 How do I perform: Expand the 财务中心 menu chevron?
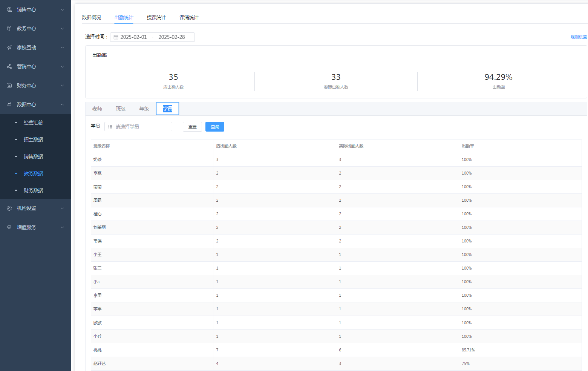point(63,86)
